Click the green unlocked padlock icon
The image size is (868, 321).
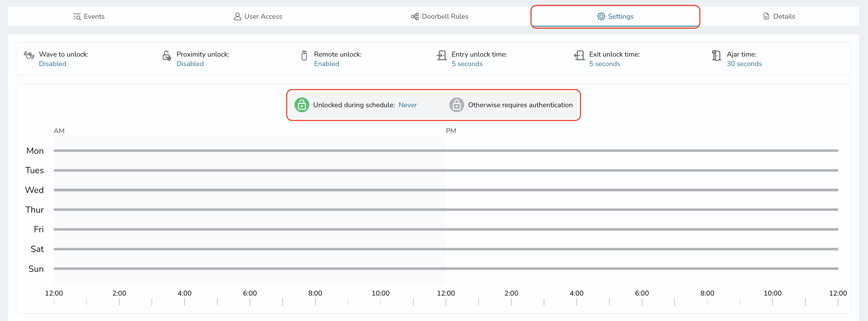[x=302, y=105]
